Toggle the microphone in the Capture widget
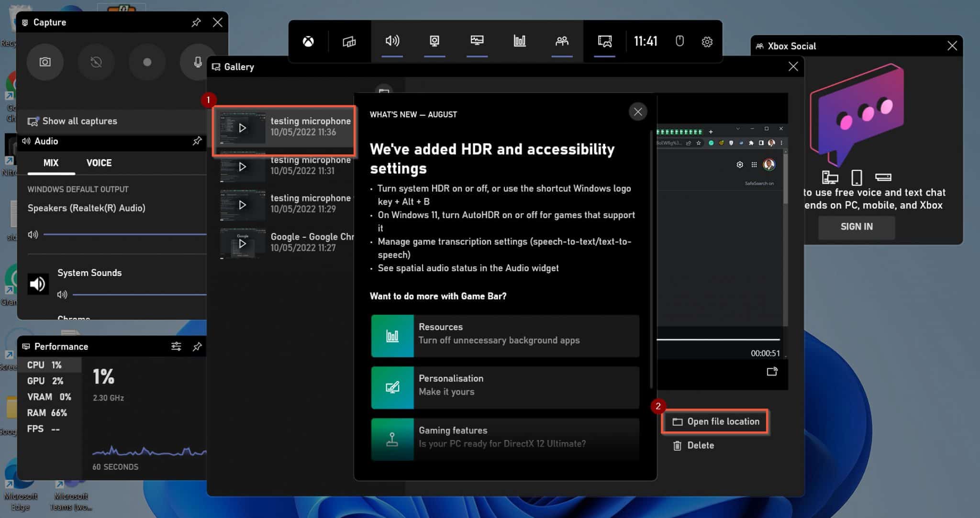This screenshot has width=980, height=518. point(197,62)
